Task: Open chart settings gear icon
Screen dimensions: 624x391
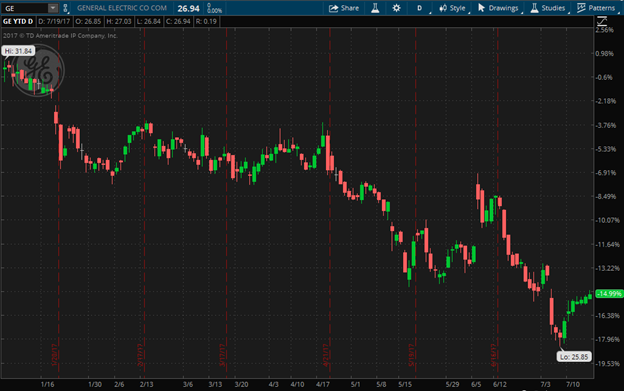Action: pyautogui.click(x=396, y=8)
